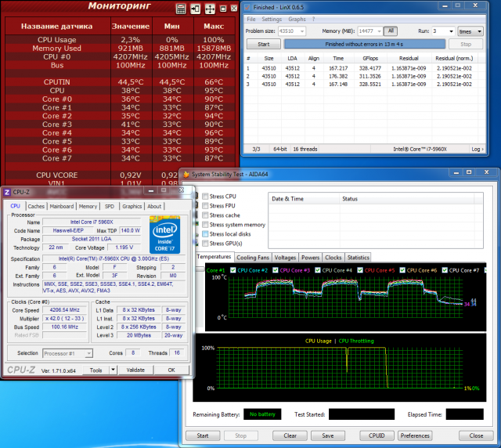Enable the Stress system memory checkbox
501x448 pixels.
coord(205,225)
